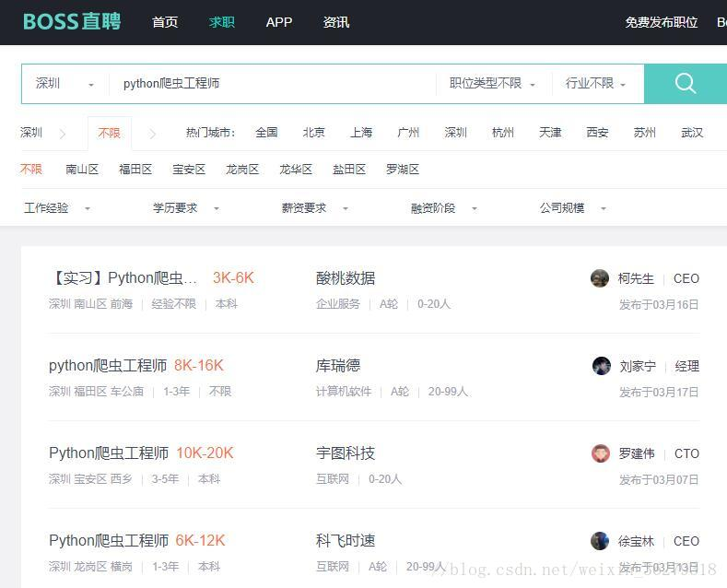Image resolution: width=727 pixels, height=588 pixels.
Task: Click recruiter name 刘家宁
Action: click(638, 366)
